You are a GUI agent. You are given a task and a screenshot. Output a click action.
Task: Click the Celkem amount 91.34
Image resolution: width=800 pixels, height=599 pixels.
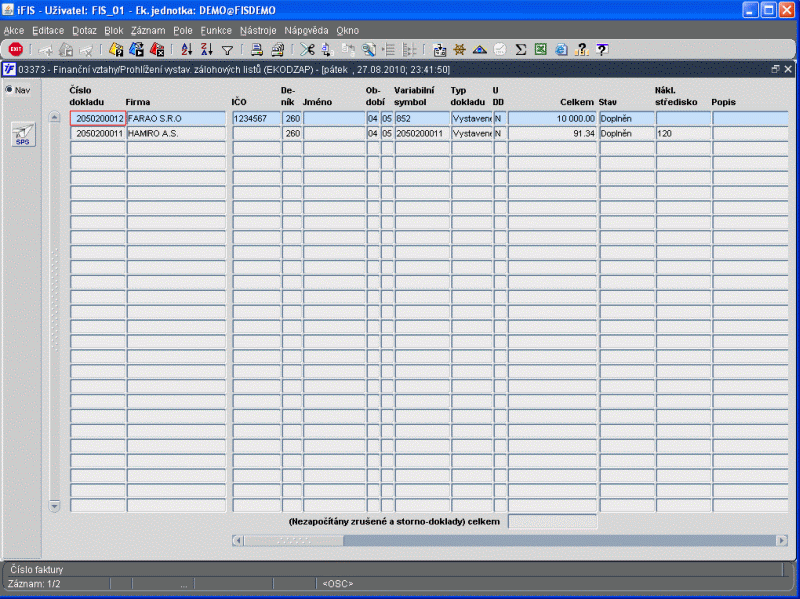pyautogui.click(x=552, y=133)
